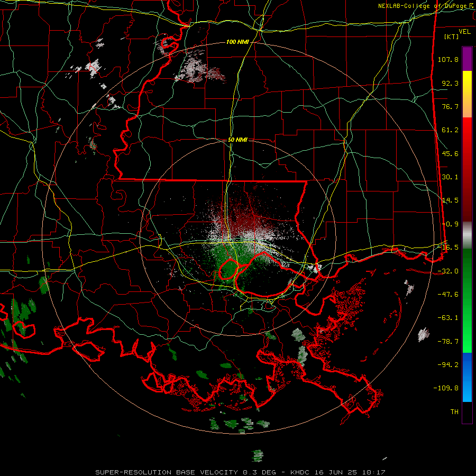Screen dimensions: 476x476
Task: Select the -94.2 scale value
Action: pyautogui.click(x=448, y=364)
